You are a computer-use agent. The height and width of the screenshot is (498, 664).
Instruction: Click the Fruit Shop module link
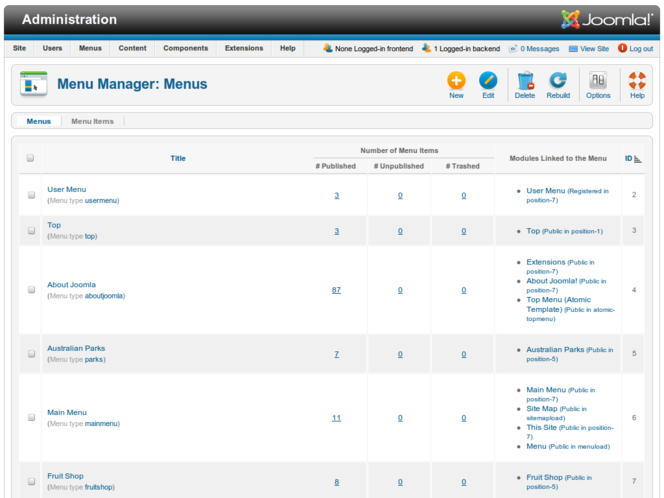click(x=544, y=477)
